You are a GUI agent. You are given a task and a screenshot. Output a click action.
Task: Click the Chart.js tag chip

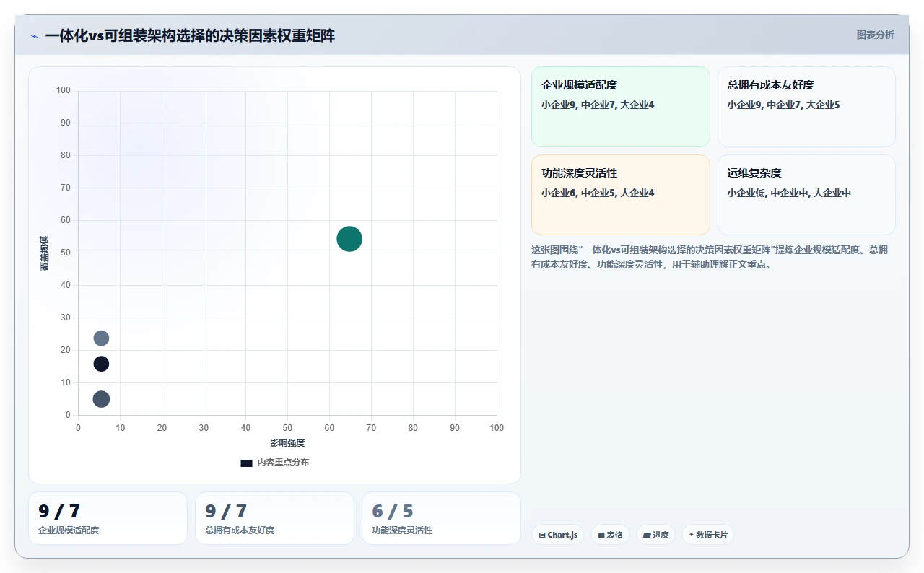(558, 535)
